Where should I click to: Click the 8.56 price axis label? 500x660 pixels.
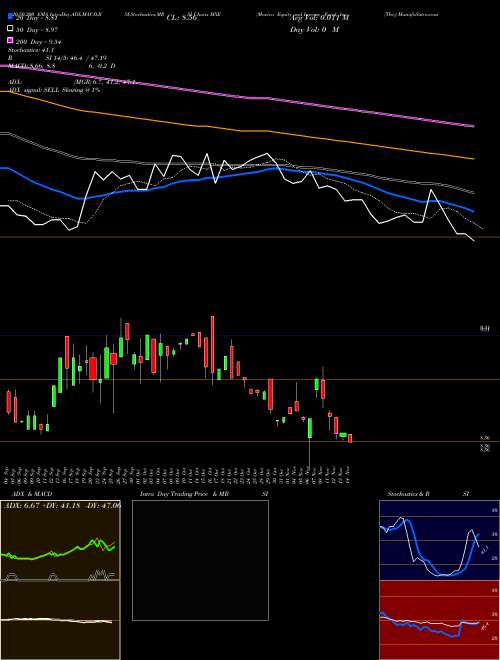click(485, 438)
